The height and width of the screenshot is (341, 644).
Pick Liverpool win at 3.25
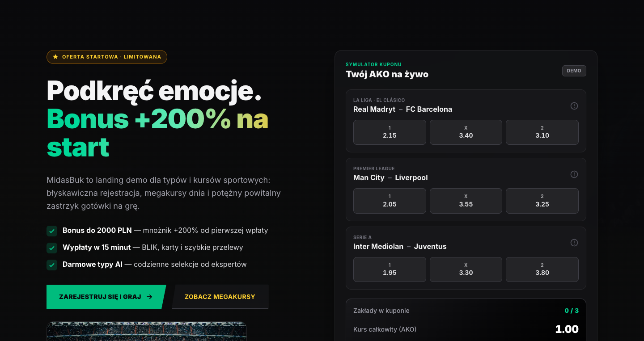(x=542, y=201)
